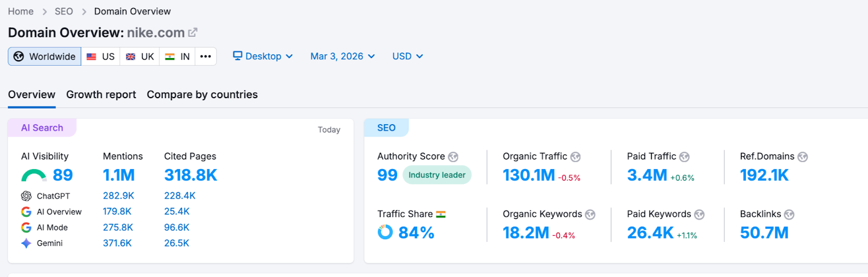
Task: Click globe icon next to Backlinks
Action: pos(789,215)
